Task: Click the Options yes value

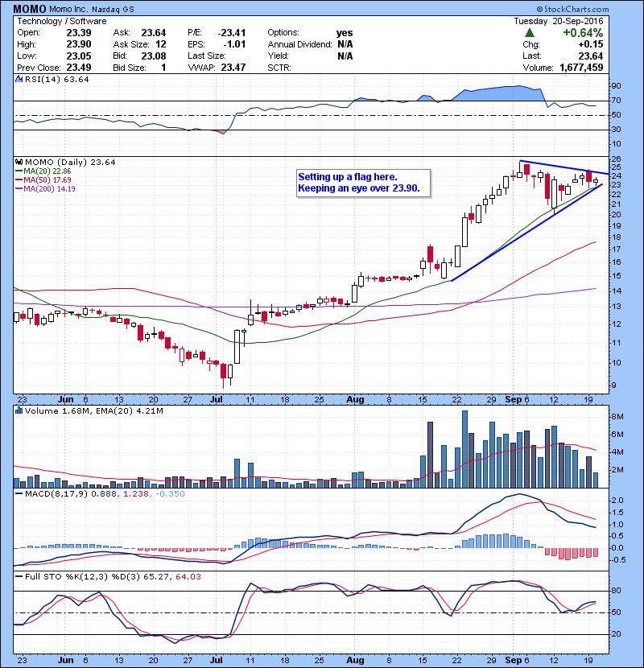Action: (345, 33)
